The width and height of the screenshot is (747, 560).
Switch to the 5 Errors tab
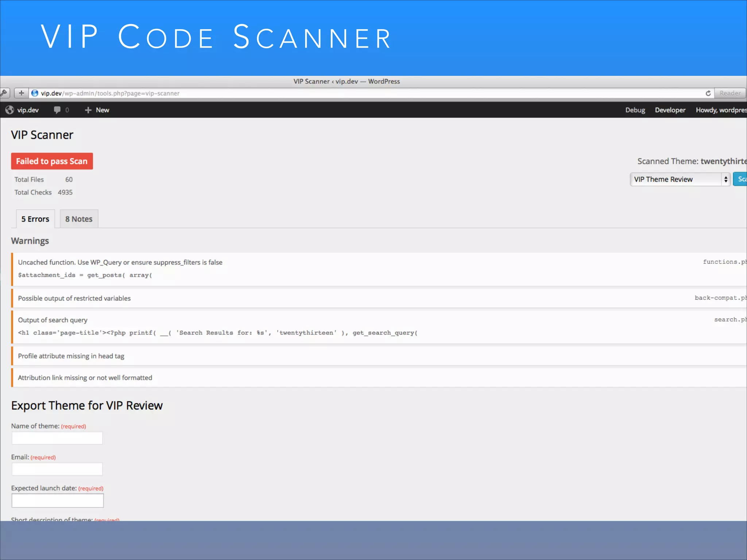coord(35,219)
